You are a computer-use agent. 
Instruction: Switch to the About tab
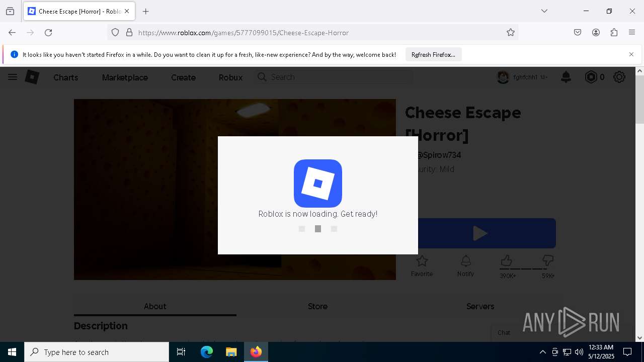click(x=155, y=306)
